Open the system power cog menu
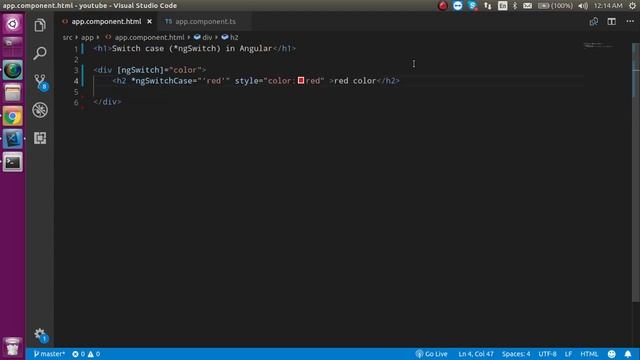This screenshot has height=360, width=640. [632, 6]
